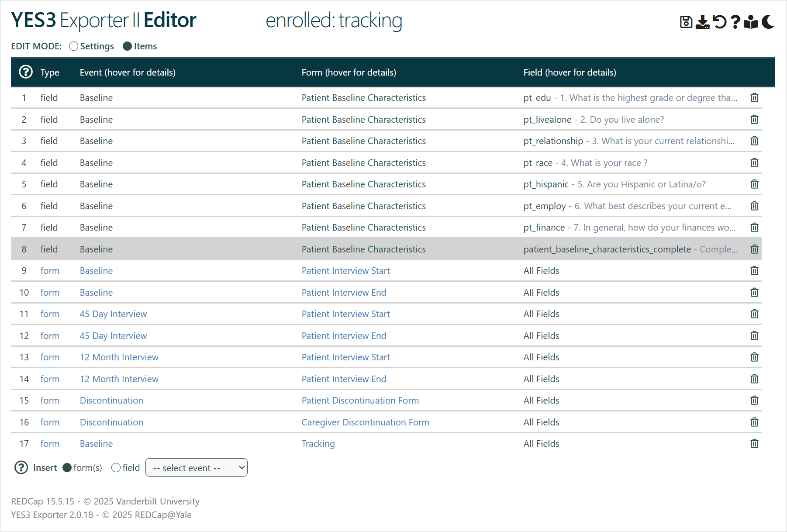Open help via the top question mark icon
Image resolution: width=787 pixels, height=532 pixels.
point(735,22)
